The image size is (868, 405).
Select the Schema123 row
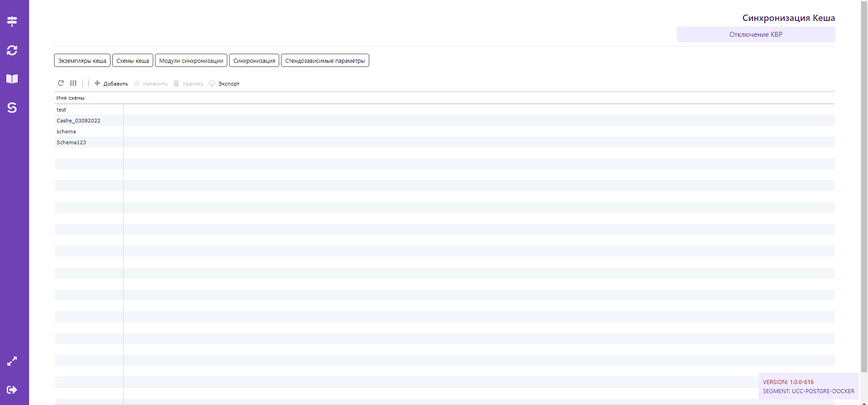click(71, 142)
